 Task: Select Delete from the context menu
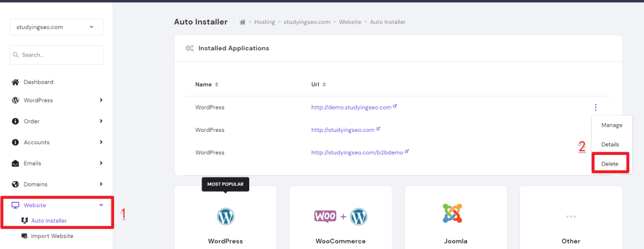point(610,163)
